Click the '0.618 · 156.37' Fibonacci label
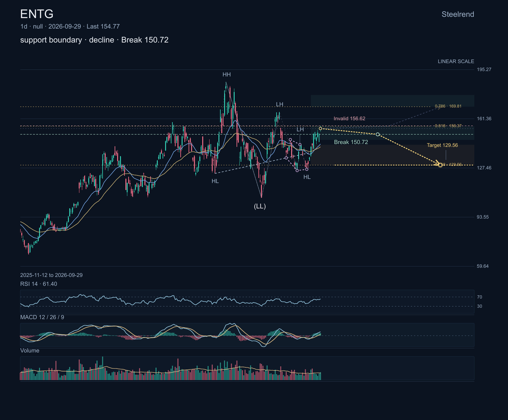Screen dimensions: 508x420 pos(448,126)
